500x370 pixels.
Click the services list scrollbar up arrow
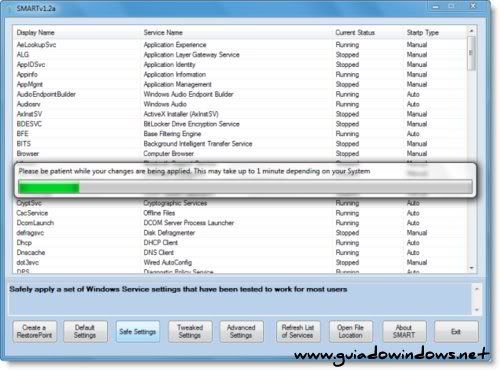click(x=471, y=31)
